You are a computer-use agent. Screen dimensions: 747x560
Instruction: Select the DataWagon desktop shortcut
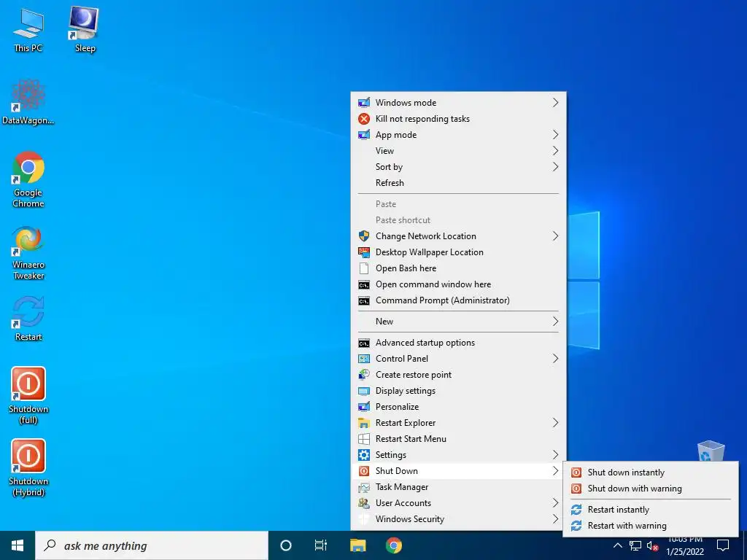[x=28, y=102]
